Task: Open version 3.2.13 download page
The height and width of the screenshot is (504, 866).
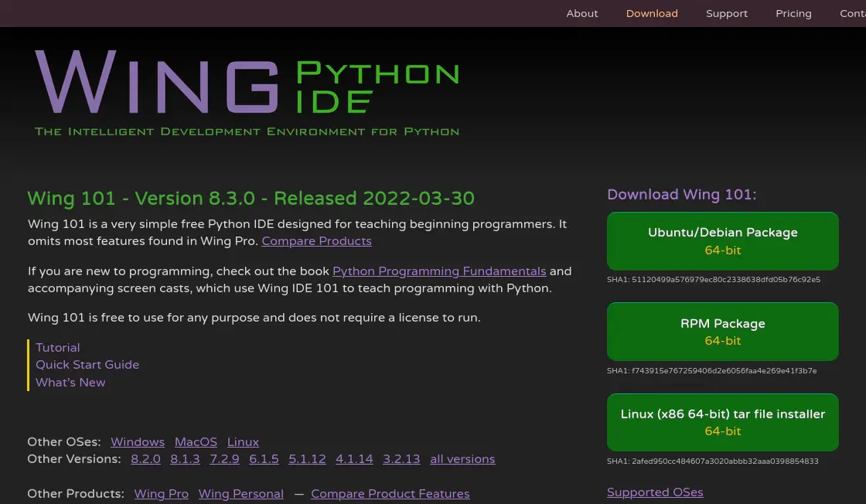Action: tap(401, 459)
